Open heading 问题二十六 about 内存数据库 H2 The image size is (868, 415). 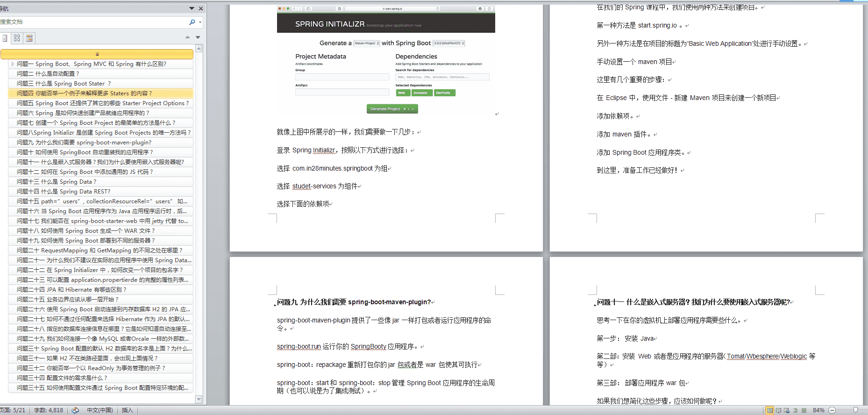[101, 309]
